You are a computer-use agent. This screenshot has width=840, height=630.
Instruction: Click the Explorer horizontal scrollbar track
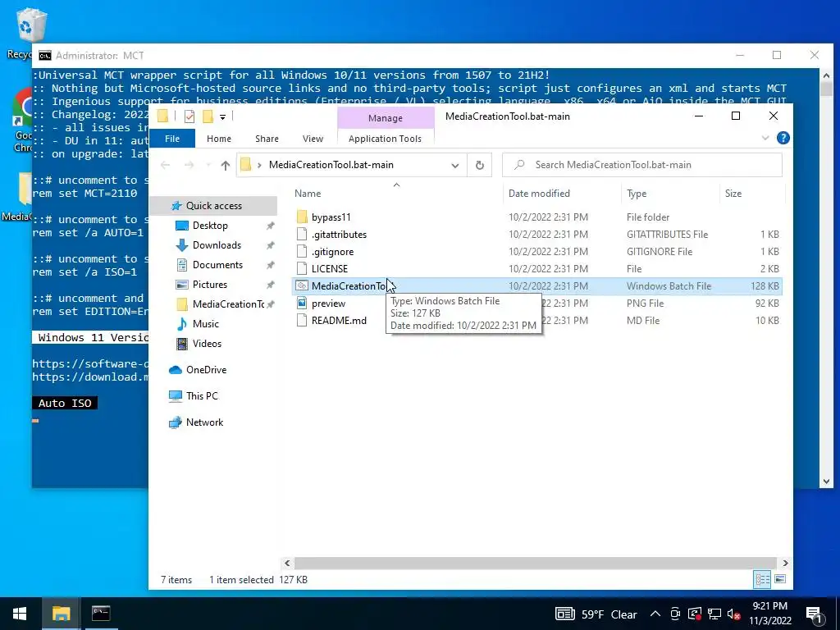coord(536,563)
